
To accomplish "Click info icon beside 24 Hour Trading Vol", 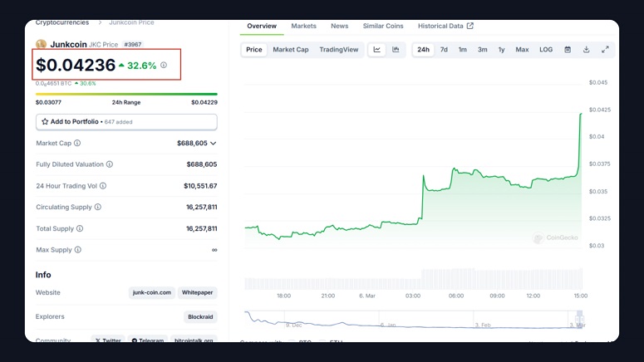I will (x=103, y=186).
